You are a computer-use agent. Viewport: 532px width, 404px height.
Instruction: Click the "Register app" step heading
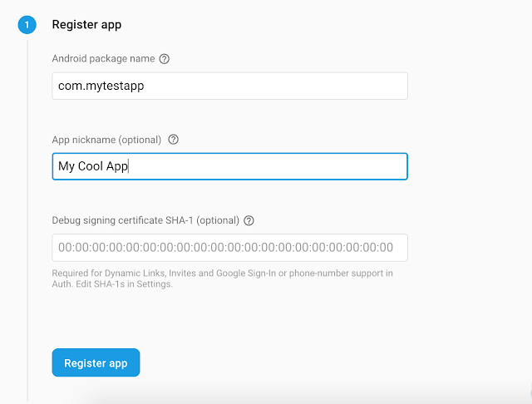pyautogui.click(x=86, y=25)
